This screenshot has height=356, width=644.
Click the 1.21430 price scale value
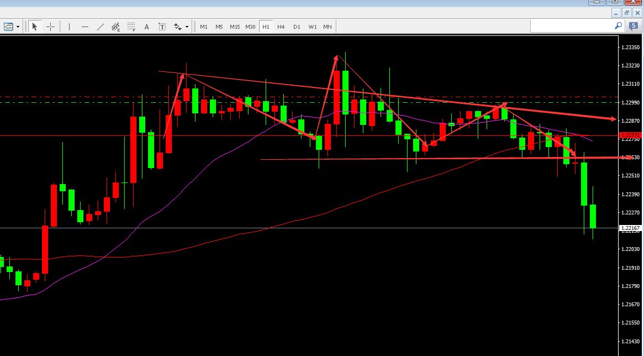630,341
